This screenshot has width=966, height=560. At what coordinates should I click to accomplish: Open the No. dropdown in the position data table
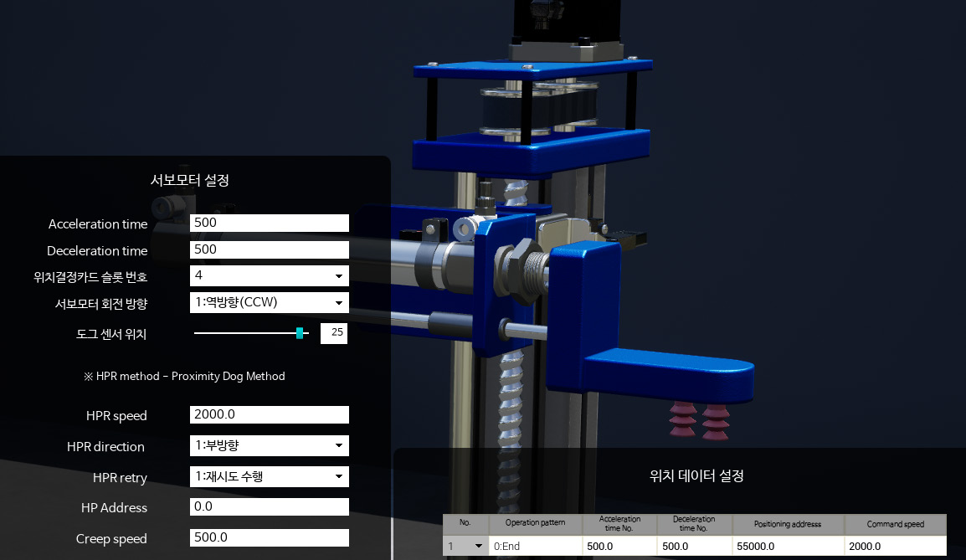pos(465,545)
